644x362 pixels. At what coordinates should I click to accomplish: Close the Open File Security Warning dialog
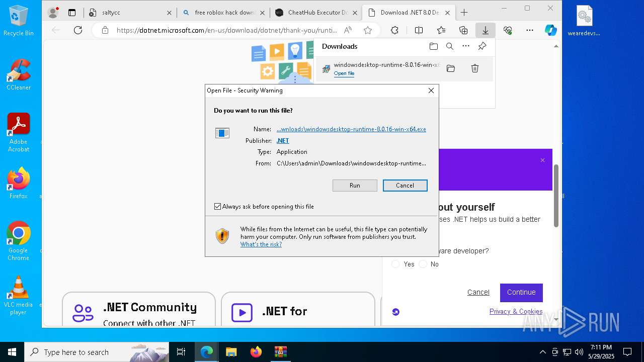[x=431, y=90]
